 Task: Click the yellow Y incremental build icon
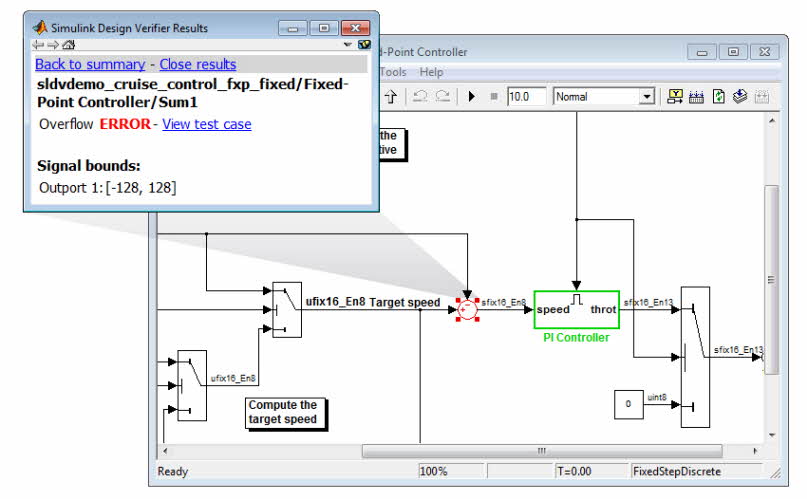675,96
